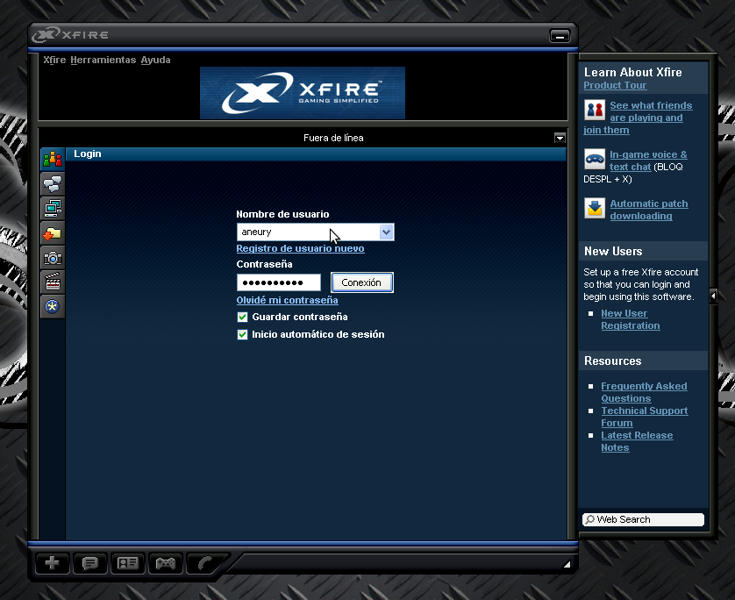The image size is (735, 600).
Task: Open the Friends tab icon in sidebar
Action: point(52,159)
